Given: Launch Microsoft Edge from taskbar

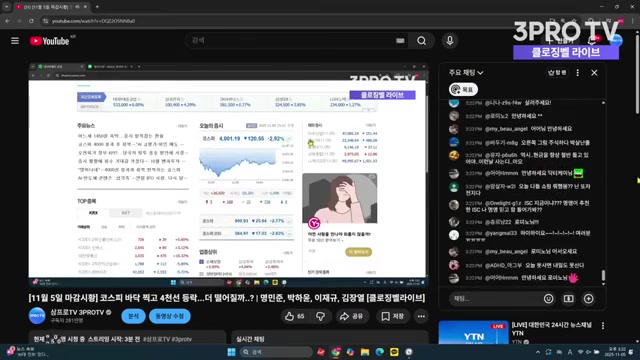Looking at the screenshot, I should coord(380,352).
